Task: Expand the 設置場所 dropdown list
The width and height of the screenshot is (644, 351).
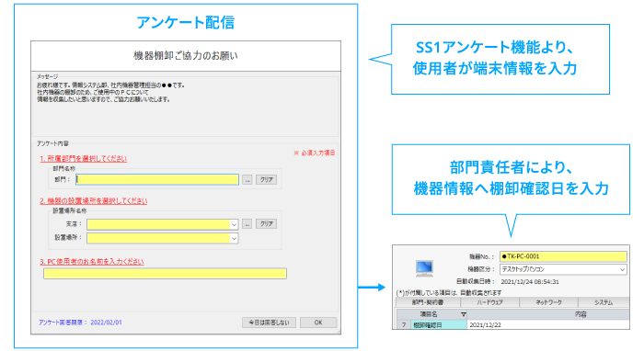Action: click(234, 238)
